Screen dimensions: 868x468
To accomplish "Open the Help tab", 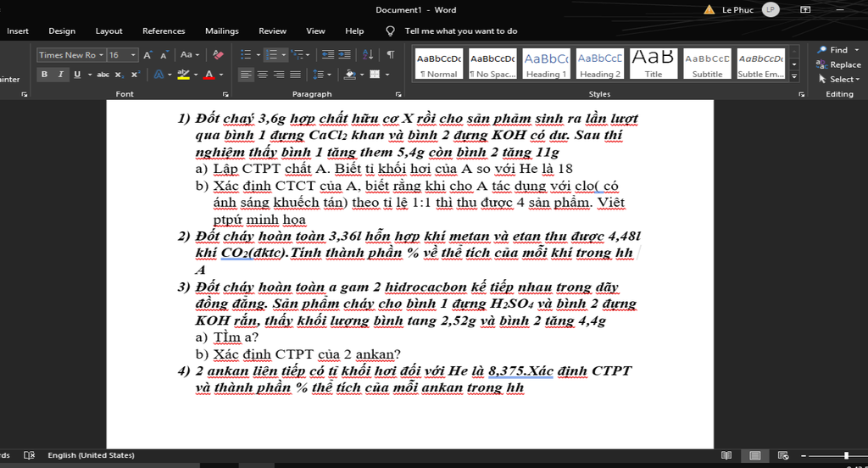I will click(x=354, y=31).
